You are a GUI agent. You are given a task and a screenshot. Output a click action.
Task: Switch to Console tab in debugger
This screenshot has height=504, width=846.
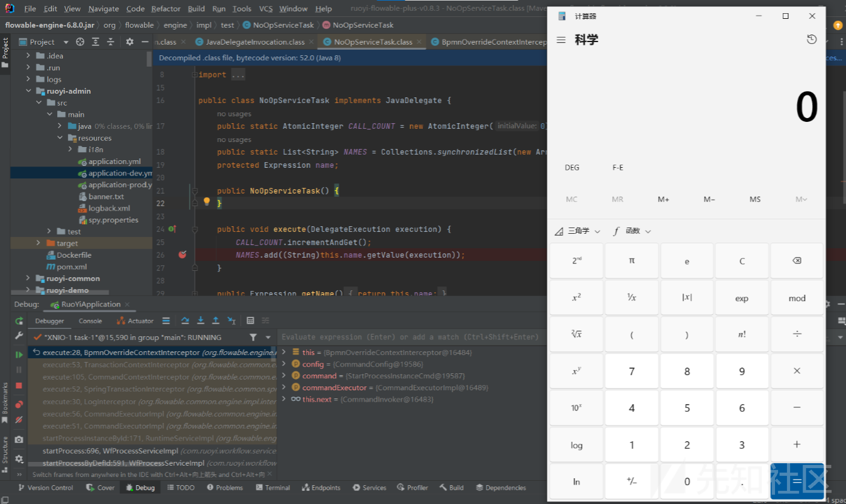coord(91,320)
